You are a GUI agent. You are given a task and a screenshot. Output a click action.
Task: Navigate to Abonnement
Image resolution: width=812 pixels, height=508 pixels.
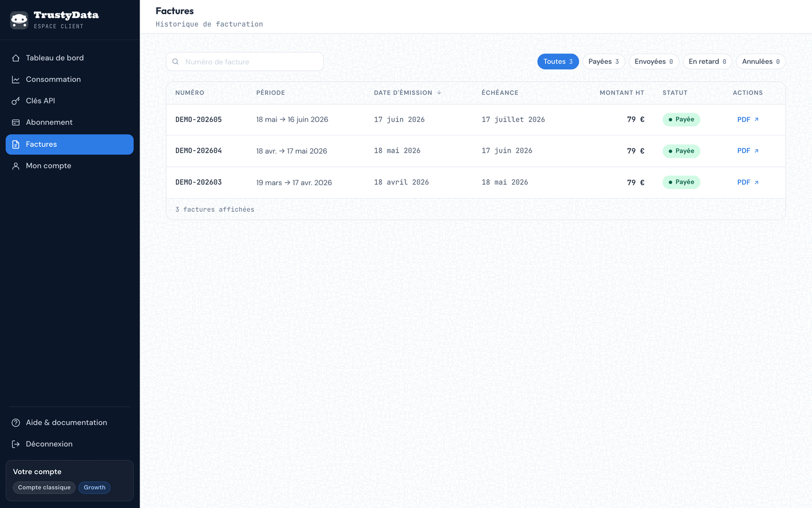[x=69, y=122]
